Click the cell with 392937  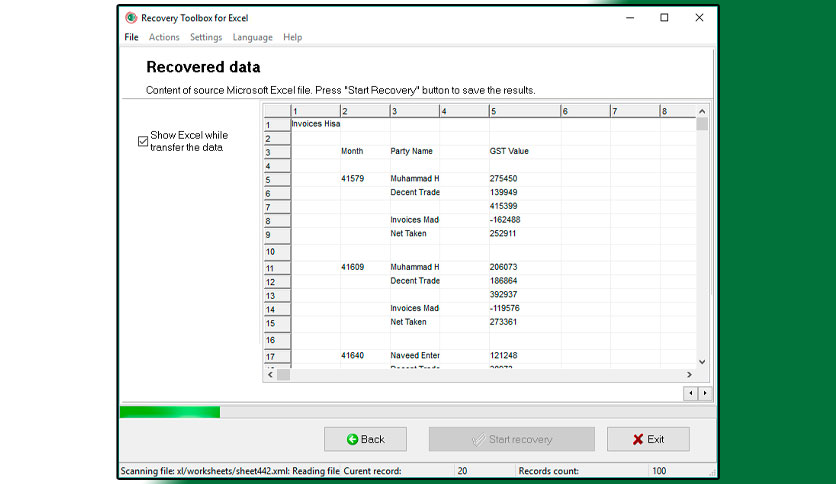pyautogui.click(x=525, y=295)
